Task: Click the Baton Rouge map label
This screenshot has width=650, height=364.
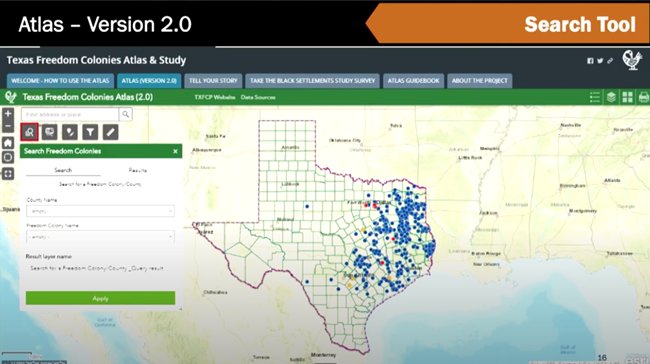Action: coord(487,253)
